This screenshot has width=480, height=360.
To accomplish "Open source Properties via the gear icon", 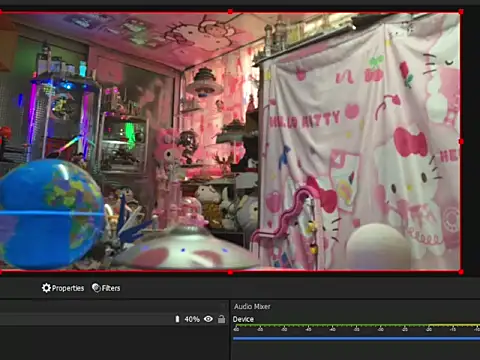I will (46, 288).
